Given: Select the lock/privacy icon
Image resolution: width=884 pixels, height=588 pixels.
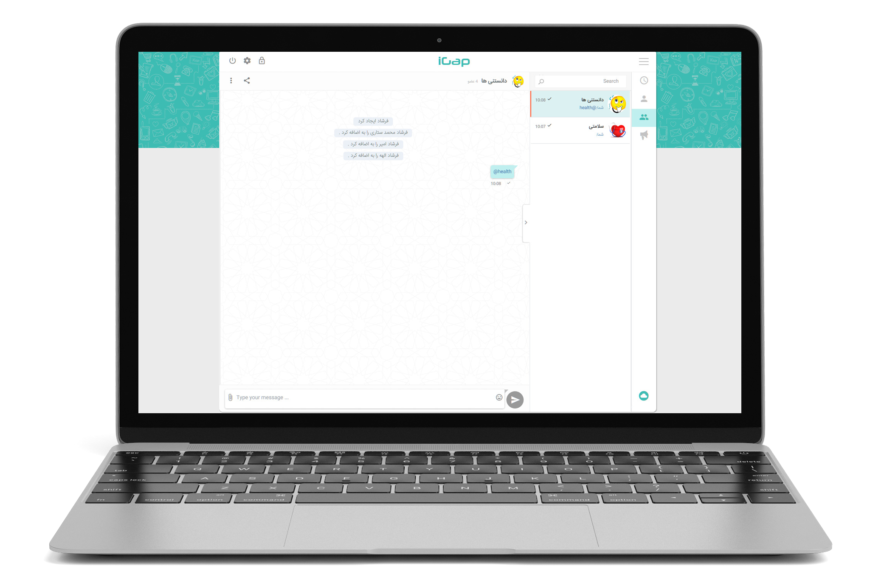Looking at the screenshot, I should (x=263, y=61).
